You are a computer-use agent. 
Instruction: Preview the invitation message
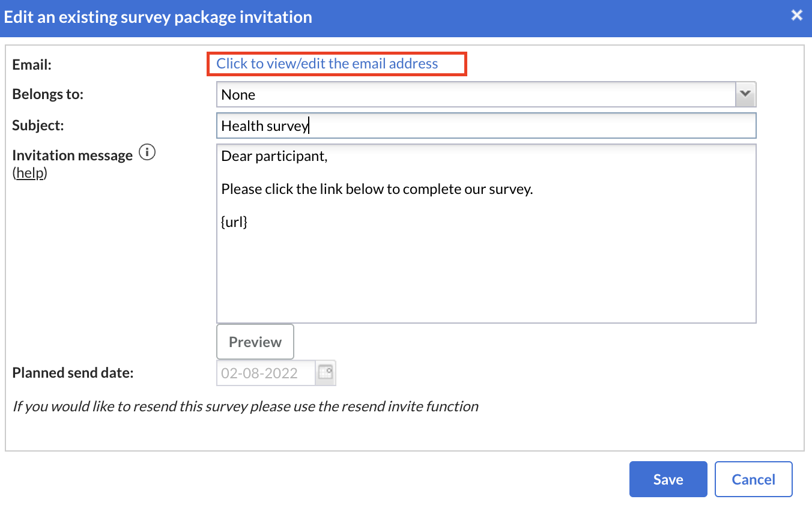(255, 342)
